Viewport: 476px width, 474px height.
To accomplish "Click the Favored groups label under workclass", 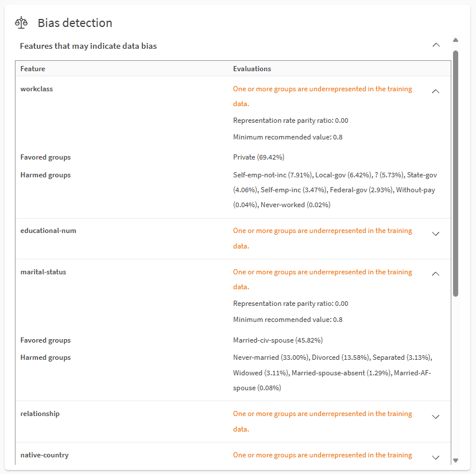I will (x=45, y=157).
